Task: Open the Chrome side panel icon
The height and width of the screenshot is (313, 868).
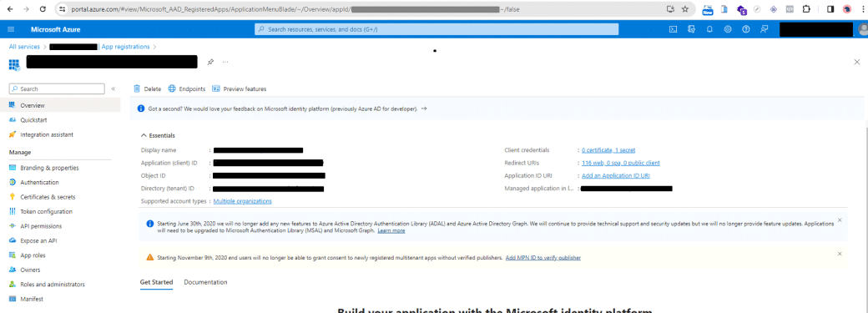Action: point(830,9)
